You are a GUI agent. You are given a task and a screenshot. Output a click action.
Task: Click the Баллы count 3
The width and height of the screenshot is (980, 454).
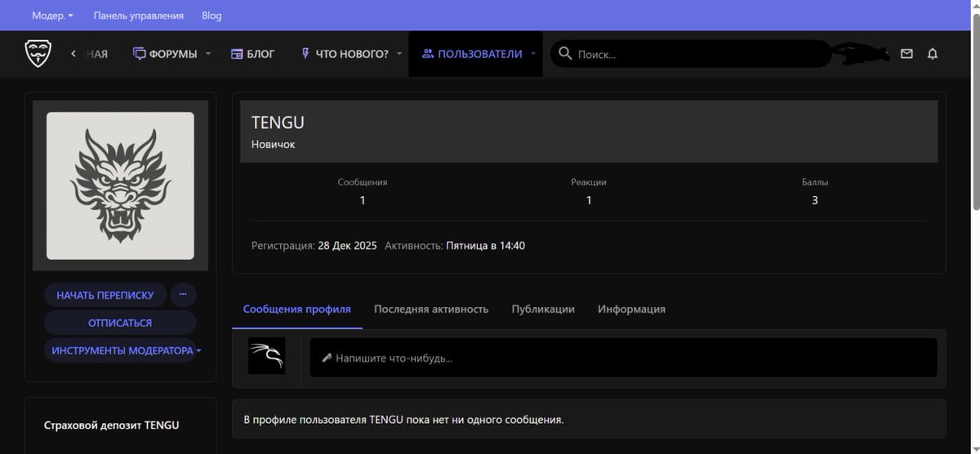pos(815,200)
